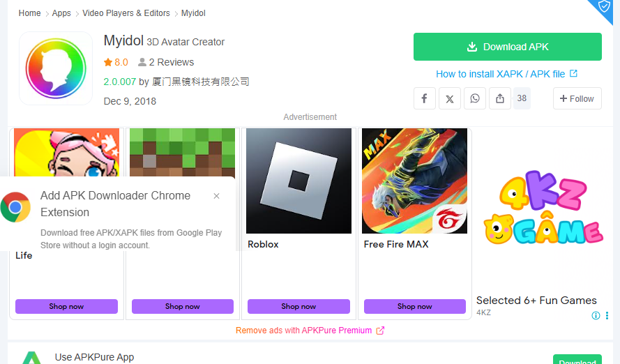Click the APKPure app logo at bottom

point(32,358)
